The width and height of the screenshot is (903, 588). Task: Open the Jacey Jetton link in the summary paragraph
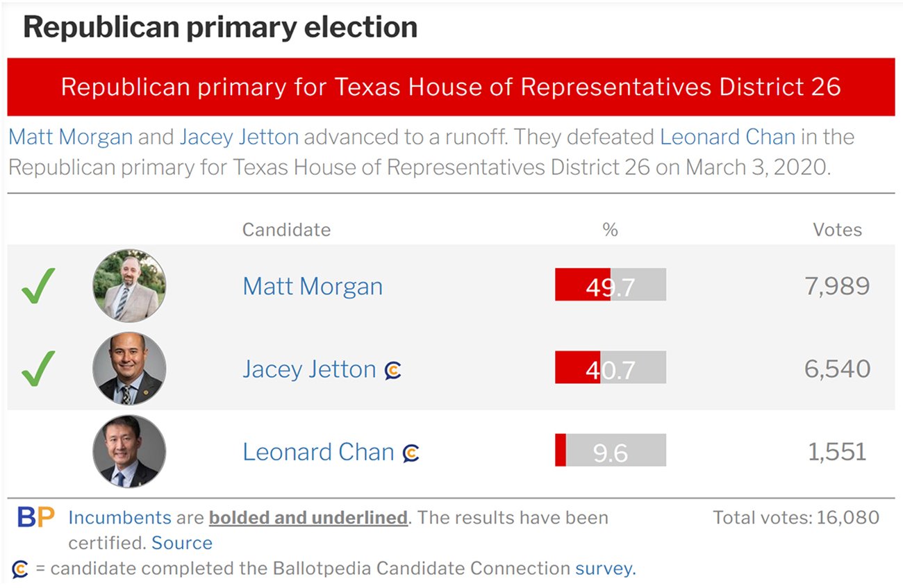[x=239, y=137]
